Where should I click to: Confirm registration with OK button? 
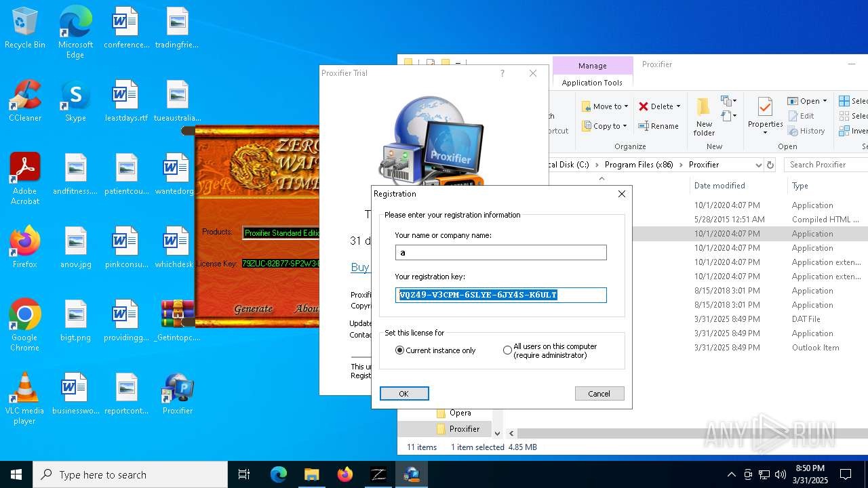(x=404, y=394)
